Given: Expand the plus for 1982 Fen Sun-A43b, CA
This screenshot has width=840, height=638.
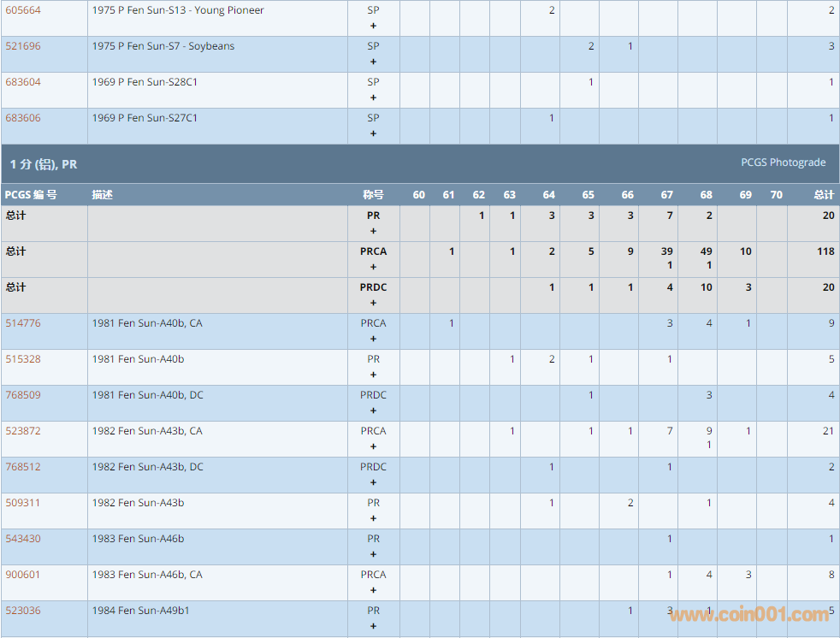Looking at the screenshot, I should pyautogui.click(x=373, y=446).
